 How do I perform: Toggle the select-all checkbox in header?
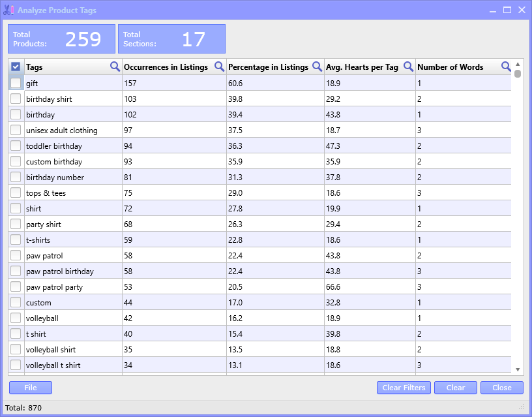(x=16, y=67)
